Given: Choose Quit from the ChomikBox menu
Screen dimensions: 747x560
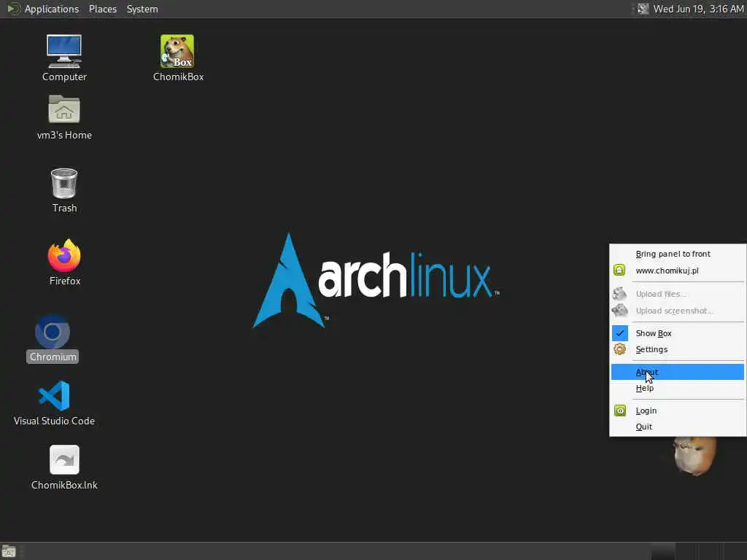Looking at the screenshot, I should coord(678,427).
